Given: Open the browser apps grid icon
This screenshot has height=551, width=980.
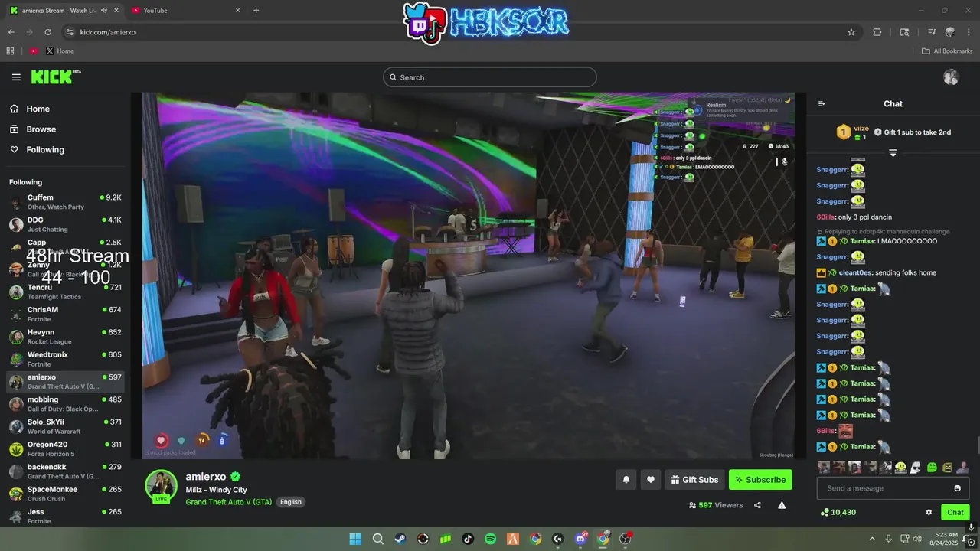Looking at the screenshot, I should pos(10,51).
